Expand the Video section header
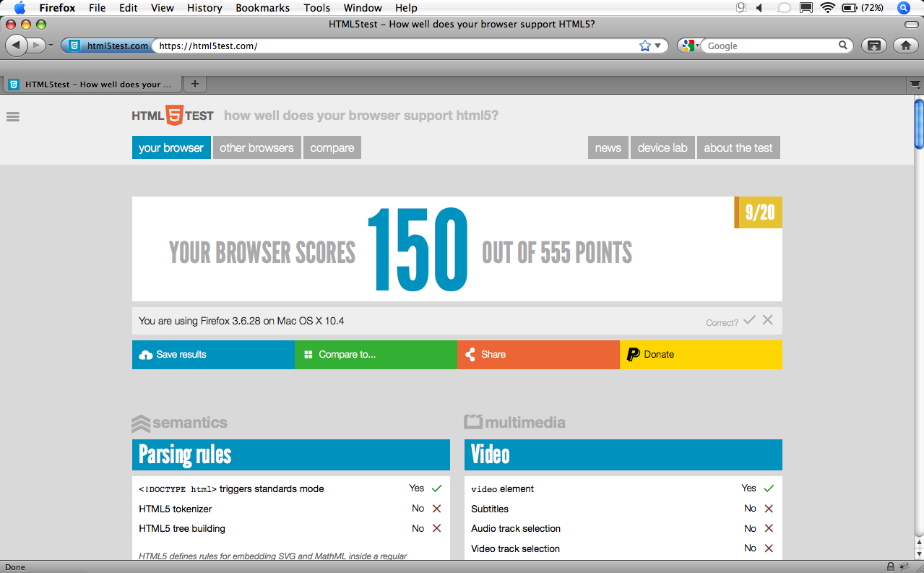 [x=623, y=454]
